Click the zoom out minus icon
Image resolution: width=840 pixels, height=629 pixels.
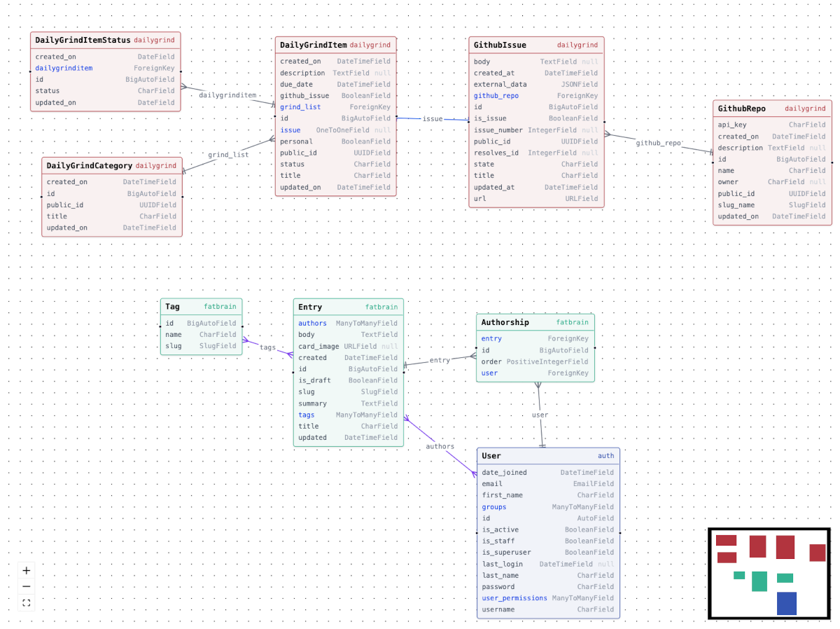[26, 586]
